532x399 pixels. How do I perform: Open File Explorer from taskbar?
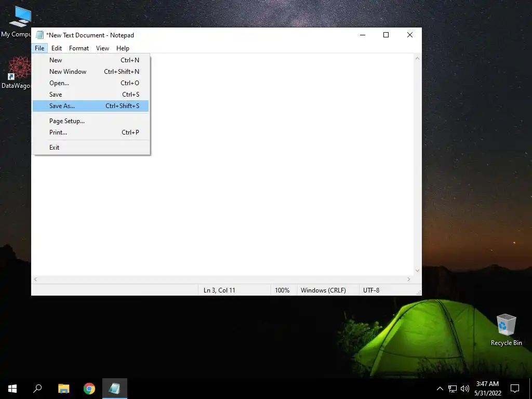tap(63, 389)
